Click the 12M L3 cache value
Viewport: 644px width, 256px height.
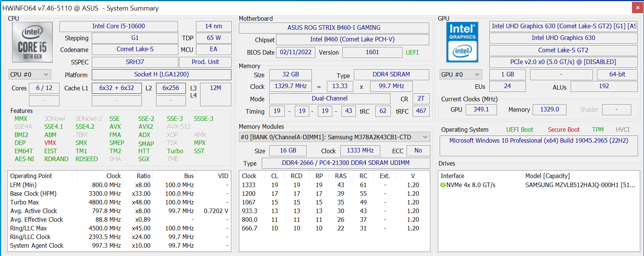tap(216, 94)
